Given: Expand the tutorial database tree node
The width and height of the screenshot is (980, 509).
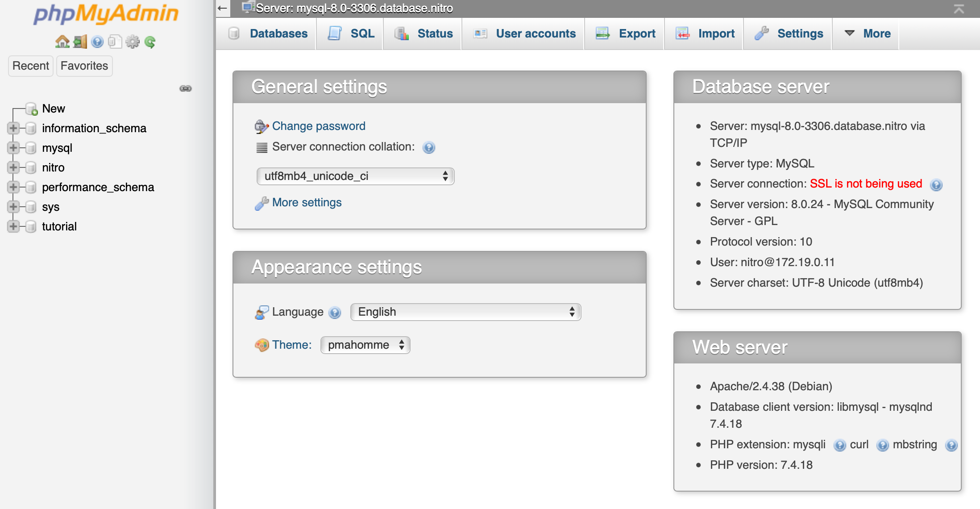Looking at the screenshot, I should 13,226.
